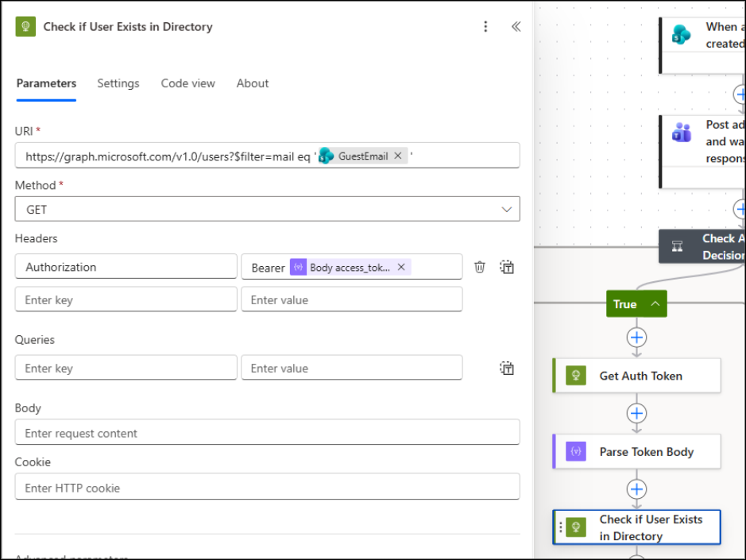
Task: Click the Headers switch to text mode icon
Action: coord(507,267)
